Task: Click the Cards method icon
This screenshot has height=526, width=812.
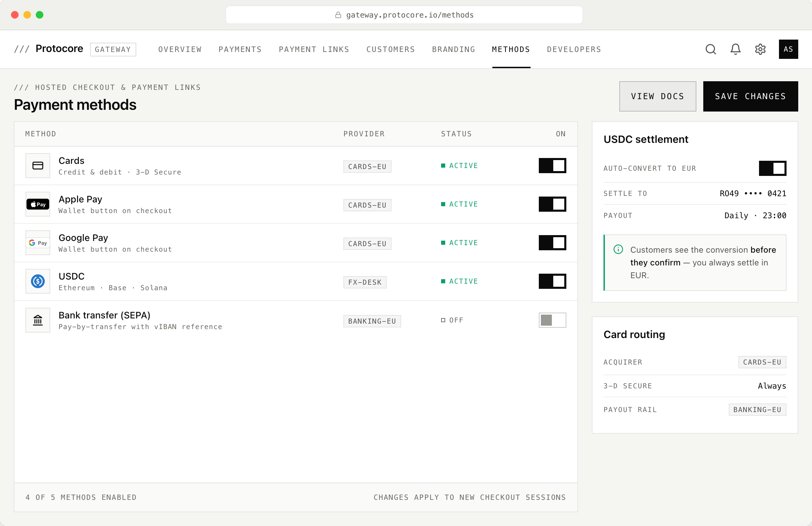Action: (x=38, y=166)
